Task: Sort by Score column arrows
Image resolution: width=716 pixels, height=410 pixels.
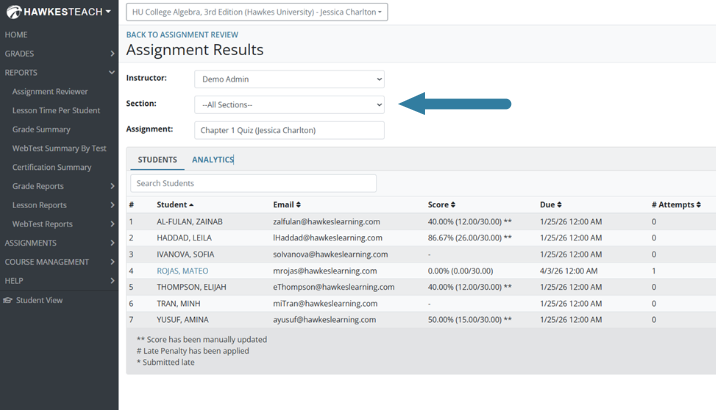Action: click(453, 205)
